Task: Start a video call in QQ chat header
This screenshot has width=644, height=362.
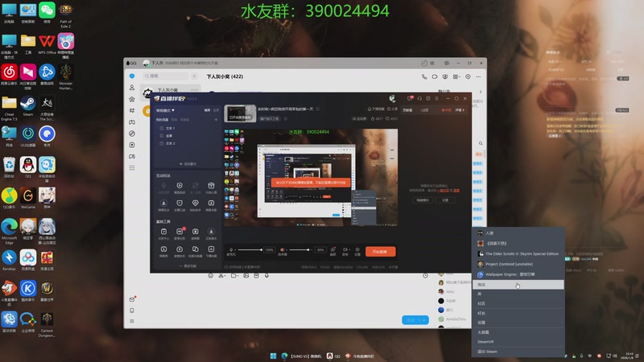Action: (x=435, y=76)
